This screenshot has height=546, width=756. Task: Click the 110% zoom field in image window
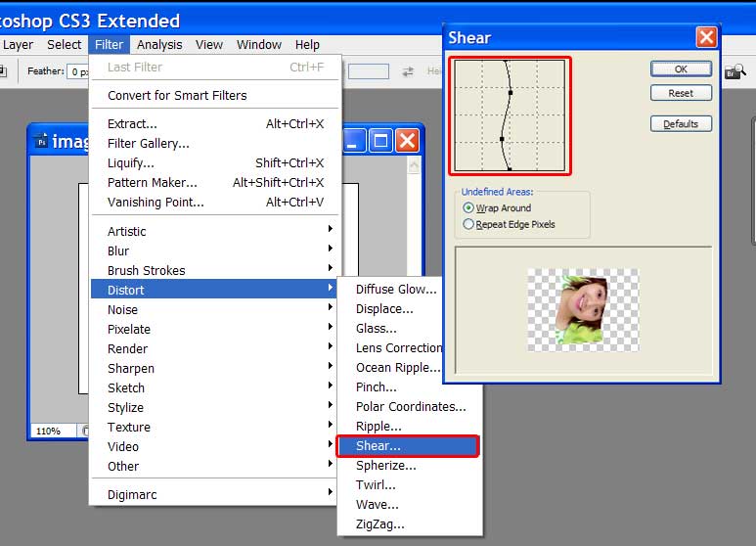point(54,431)
